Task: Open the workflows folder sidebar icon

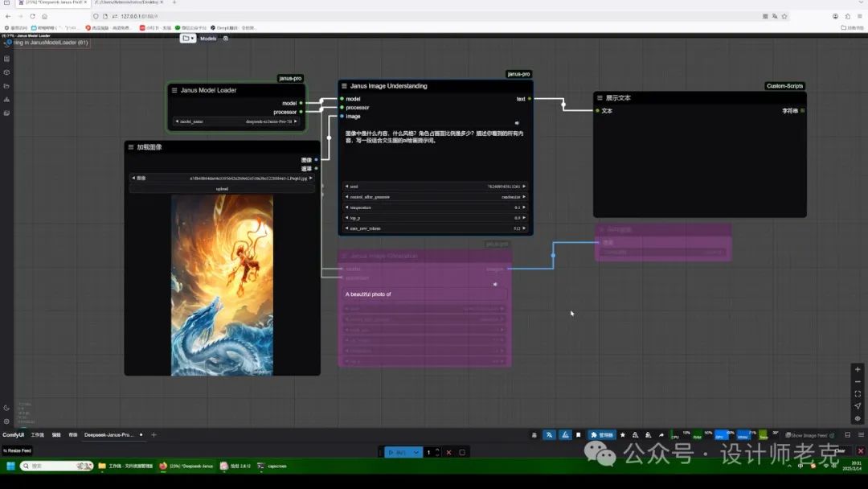Action: (x=6, y=86)
